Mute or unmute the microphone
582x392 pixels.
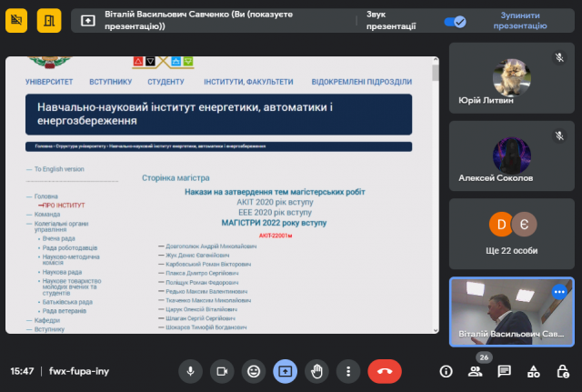pos(190,371)
